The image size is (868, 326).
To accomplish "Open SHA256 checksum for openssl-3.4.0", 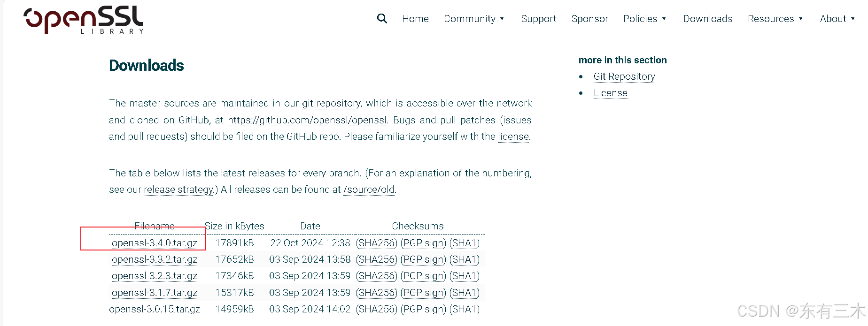I will (x=377, y=243).
